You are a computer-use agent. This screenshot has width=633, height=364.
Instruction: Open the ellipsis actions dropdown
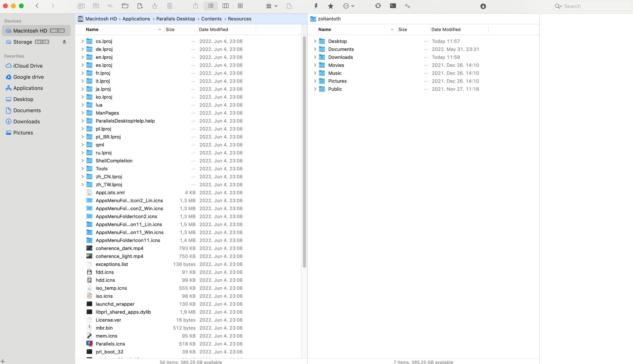click(349, 6)
